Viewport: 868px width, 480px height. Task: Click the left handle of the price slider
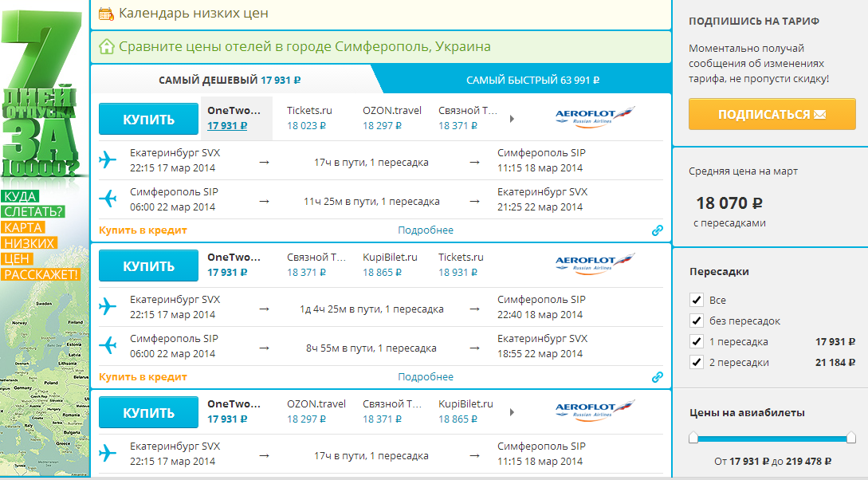pos(693,438)
